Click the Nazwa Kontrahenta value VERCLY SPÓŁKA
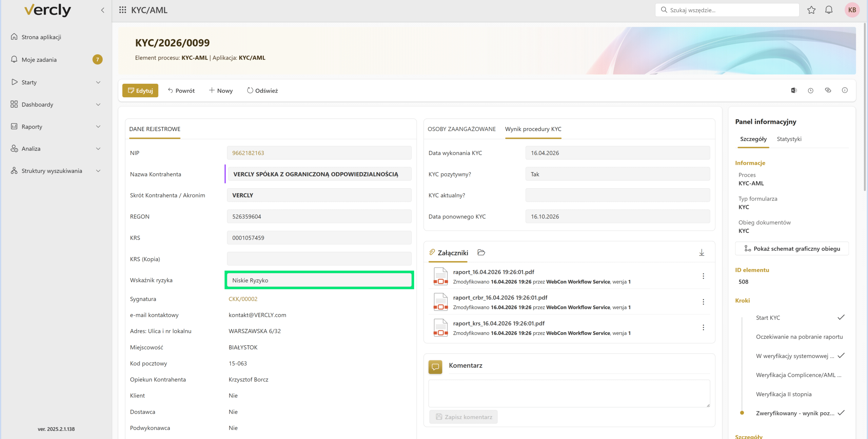The image size is (868, 439). 316,174
